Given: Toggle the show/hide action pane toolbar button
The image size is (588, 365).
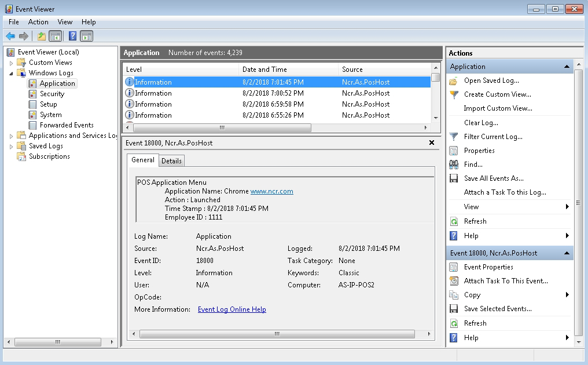Looking at the screenshot, I should [87, 36].
